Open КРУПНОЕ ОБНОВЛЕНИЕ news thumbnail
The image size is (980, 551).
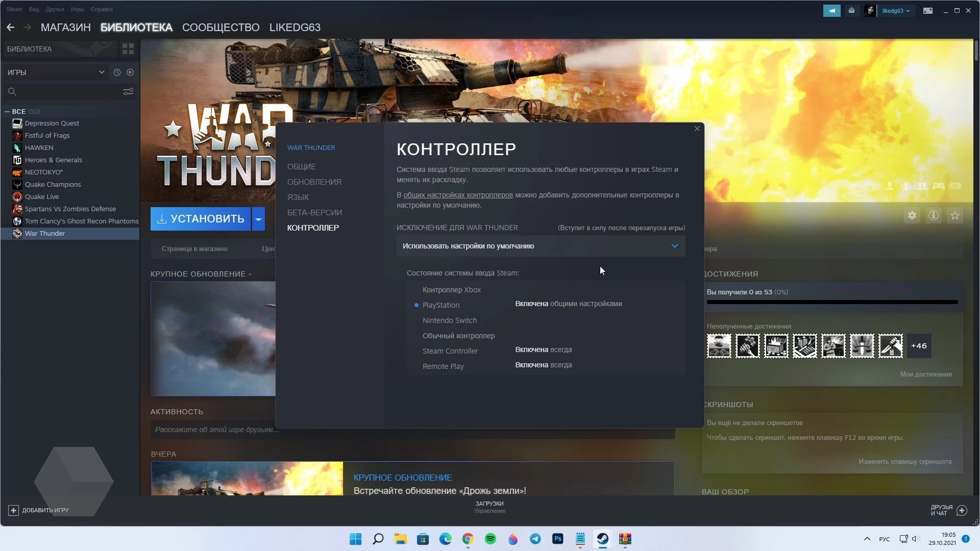coord(247,479)
